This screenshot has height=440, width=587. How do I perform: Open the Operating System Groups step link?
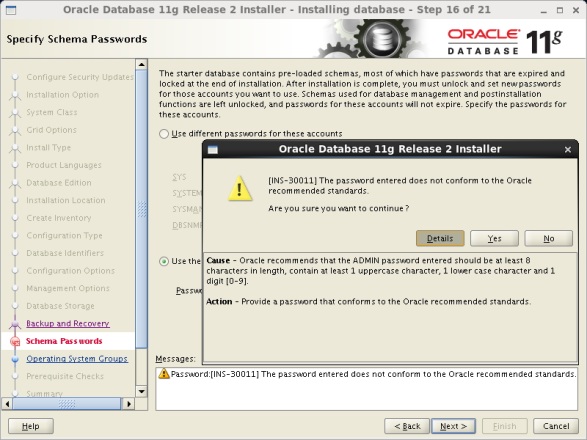coord(77,359)
